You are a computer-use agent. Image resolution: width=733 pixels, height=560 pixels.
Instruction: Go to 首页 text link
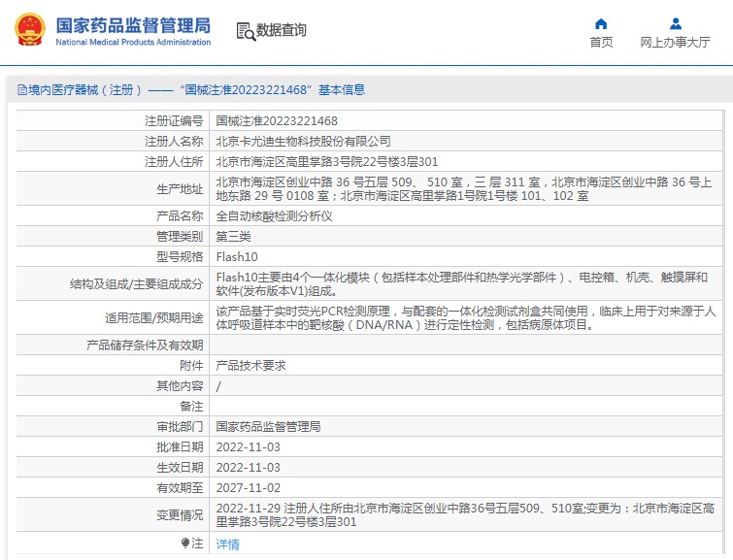(601, 43)
